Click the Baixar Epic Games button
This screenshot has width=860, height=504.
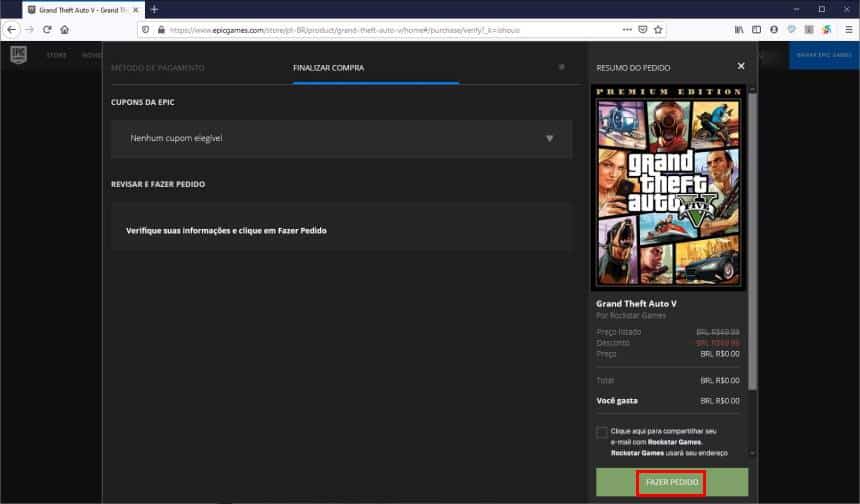[824, 55]
